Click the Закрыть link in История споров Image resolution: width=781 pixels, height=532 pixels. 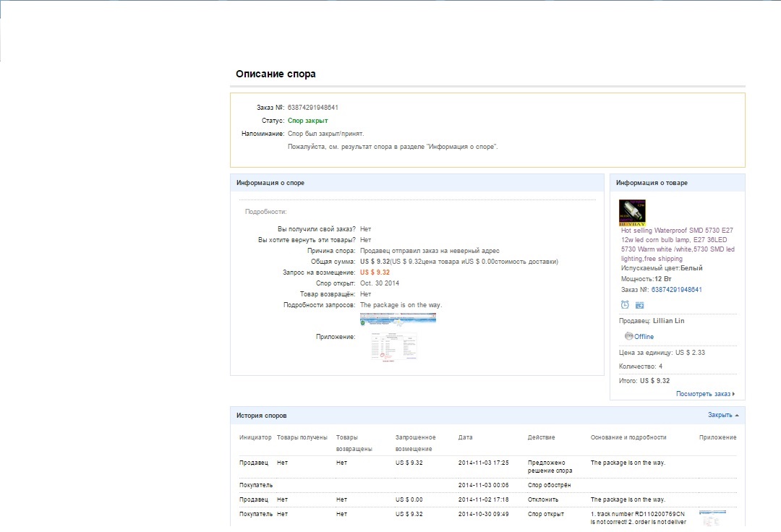click(720, 416)
